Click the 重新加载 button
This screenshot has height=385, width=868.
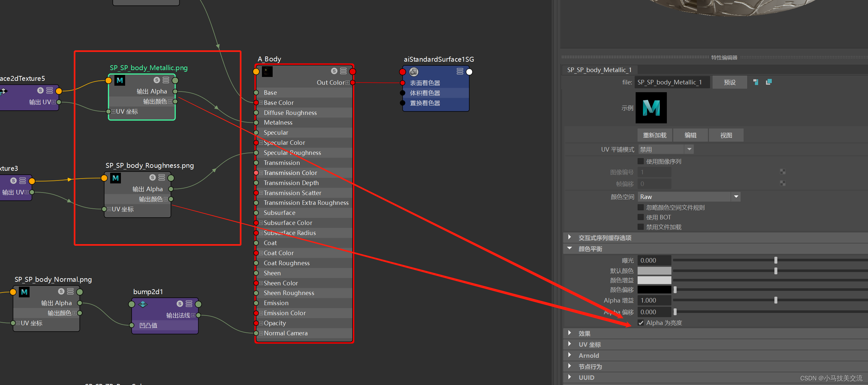tap(654, 135)
